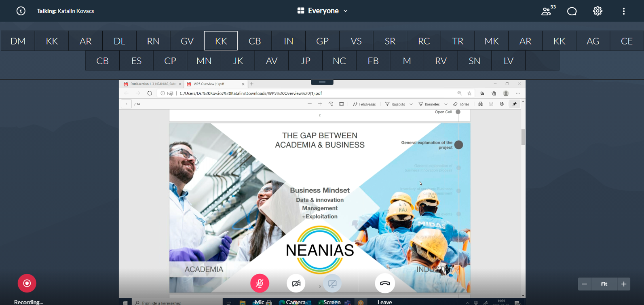
Task: Select the FB participant tile
Action: point(373,61)
